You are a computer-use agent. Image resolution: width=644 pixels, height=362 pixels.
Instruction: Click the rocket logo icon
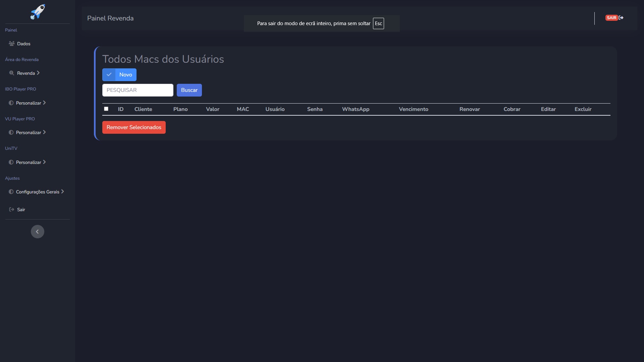pyautogui.click(x=38, y=12)
